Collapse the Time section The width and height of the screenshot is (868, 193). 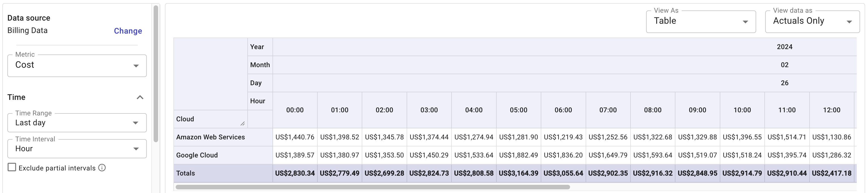tap(140, 97)
